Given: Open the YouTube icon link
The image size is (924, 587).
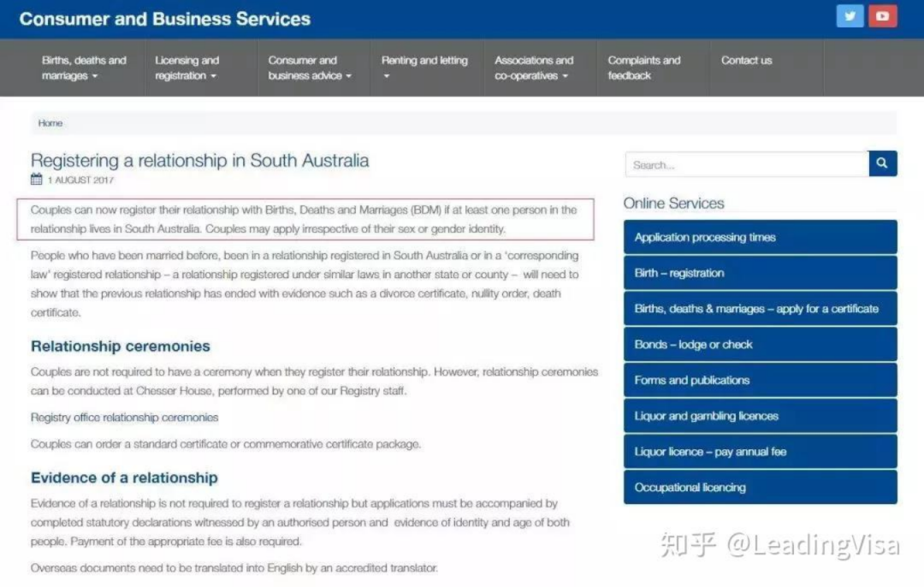Looking at the screenshot, I should point(882,16).
